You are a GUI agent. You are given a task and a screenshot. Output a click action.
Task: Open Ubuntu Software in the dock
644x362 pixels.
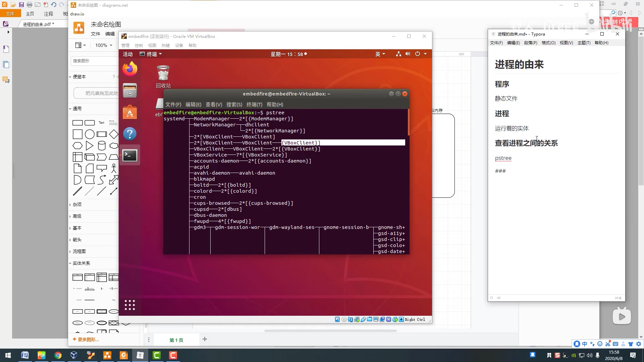130,112
